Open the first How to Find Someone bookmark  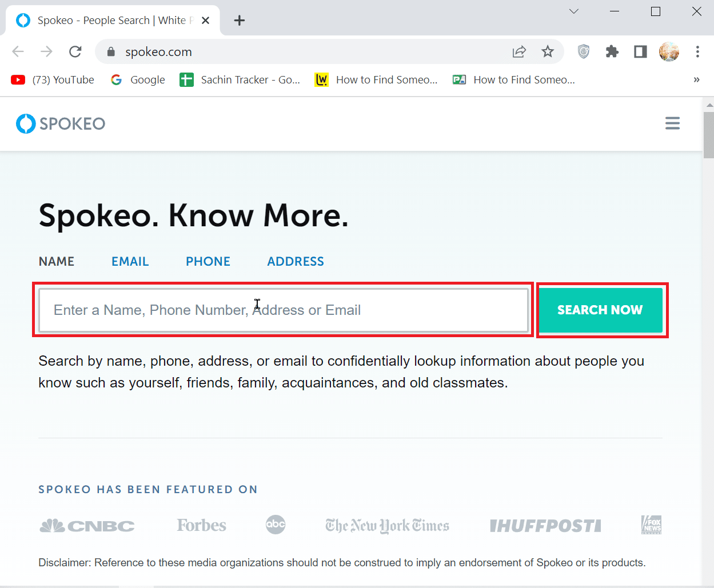376,80
